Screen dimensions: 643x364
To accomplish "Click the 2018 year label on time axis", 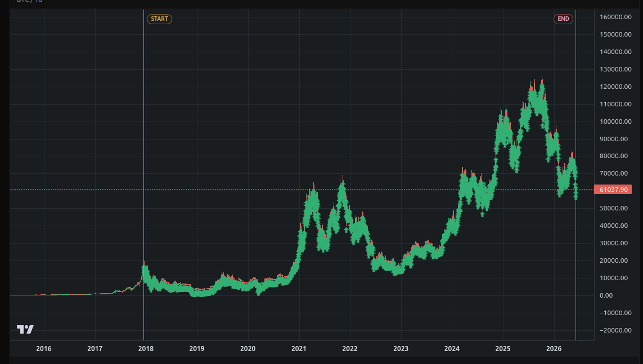I will pyautogui.click(x=146, y=348).
